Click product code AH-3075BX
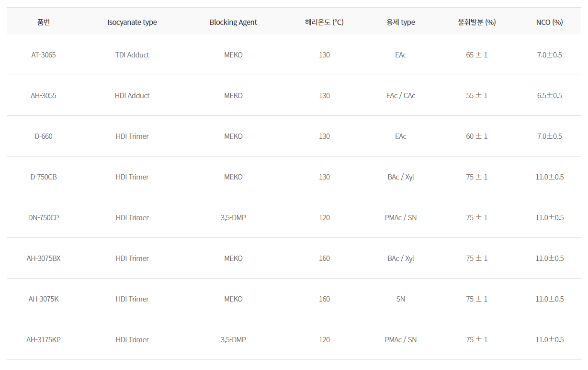 pyautogui.click(x=44, y=258)
